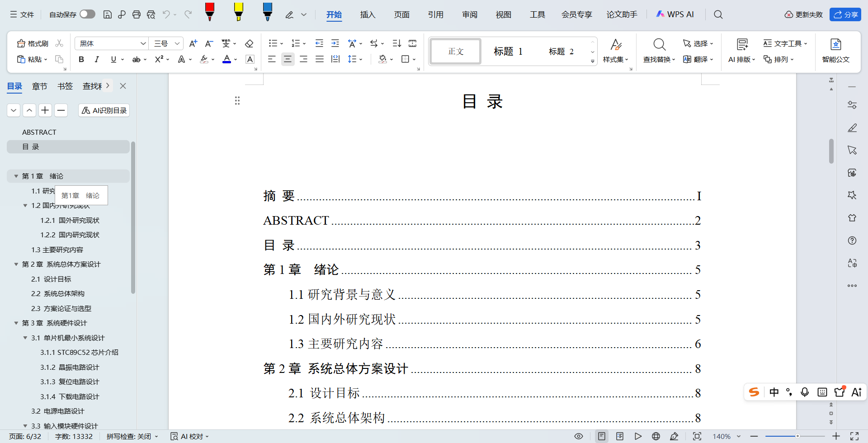Screen dimensions: 868x443
Task: Click the Clear formatting eraser icon
Action: pos(249,43)
